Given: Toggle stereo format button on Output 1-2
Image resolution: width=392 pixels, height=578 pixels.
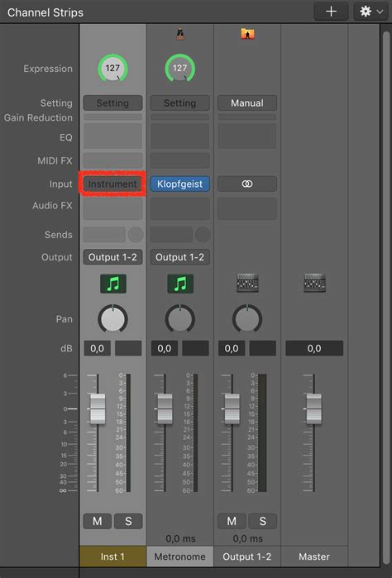Looking at the screenshot, I should [247, 184].
